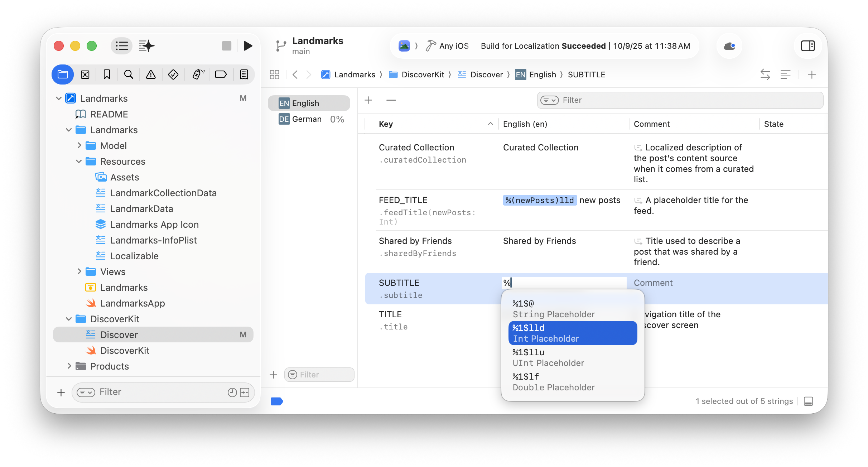Screen dimensions: 868x467
Task: Open the Bookmark navigator
Action: click(x=107, y=74)
